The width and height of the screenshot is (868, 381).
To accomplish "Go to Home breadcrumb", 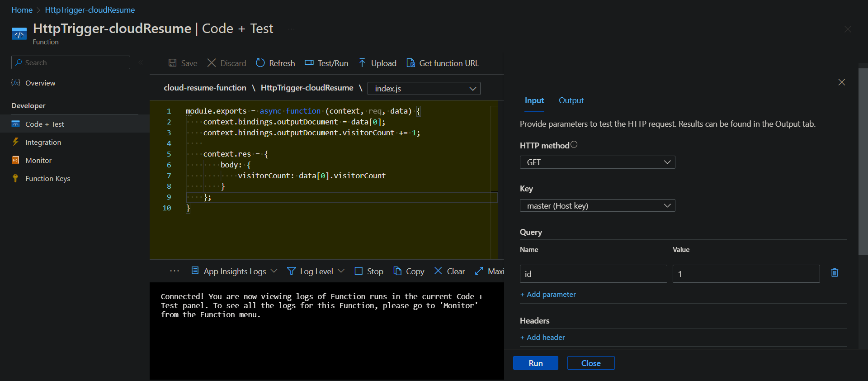I will [22, 10].
